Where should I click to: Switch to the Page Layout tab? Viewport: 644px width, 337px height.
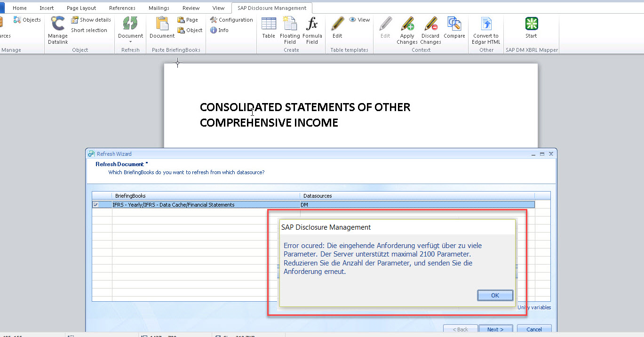pyautogui.click(x=81, y=8)
